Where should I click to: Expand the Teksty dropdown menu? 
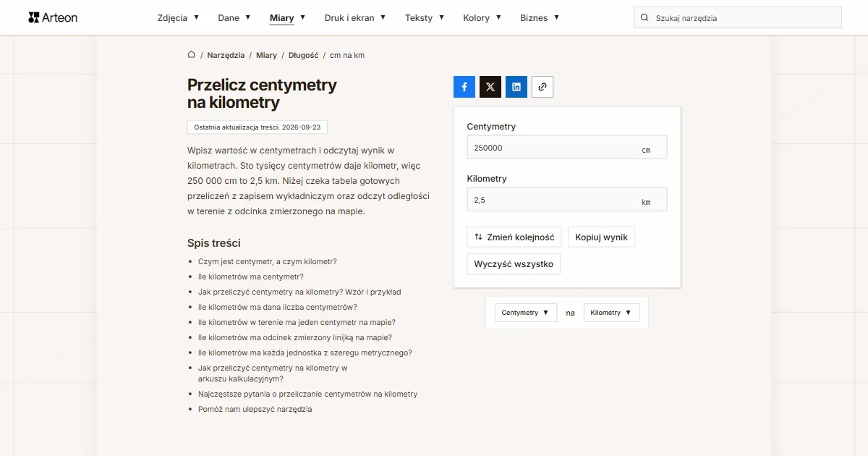coord(425,18)
